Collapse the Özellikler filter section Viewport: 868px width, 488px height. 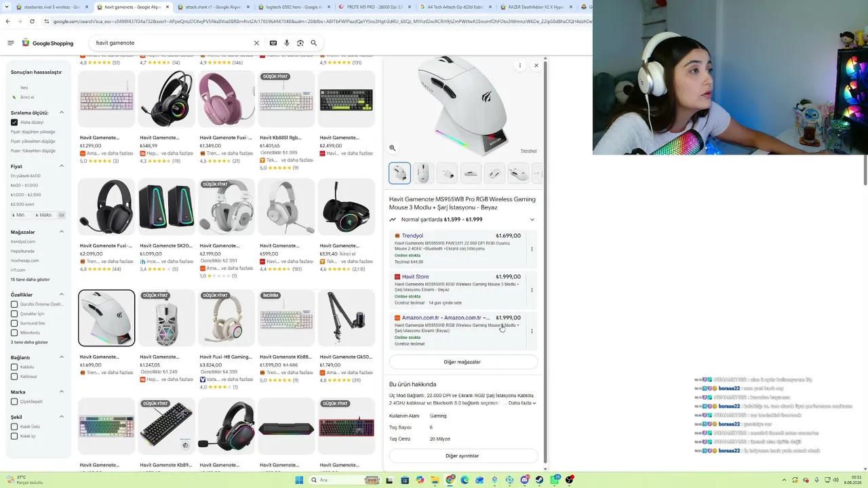pyautogui.click(x=62, y=295)
